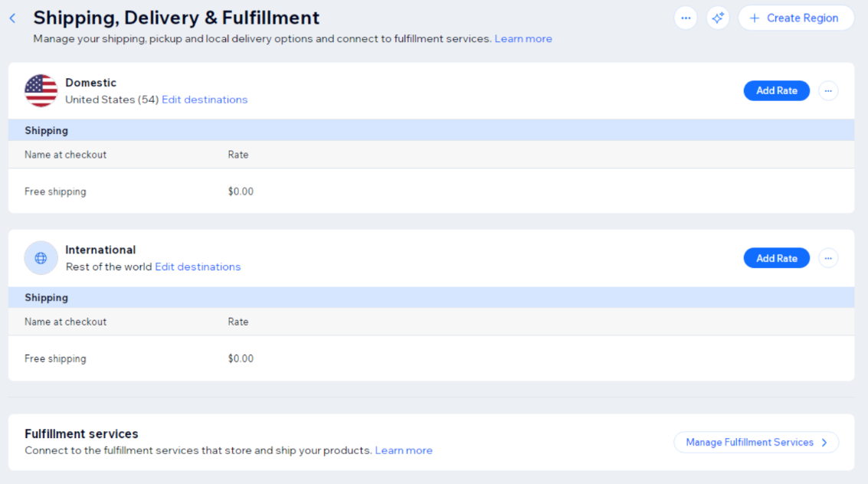Click the back arrow beside the page title
Viewport: 868px width, 484px height.
(12, 18)
